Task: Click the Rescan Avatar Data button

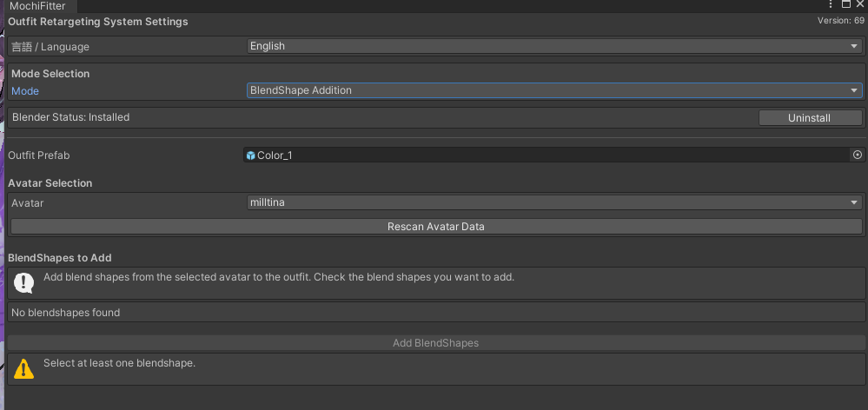Action: coord(436,227)
